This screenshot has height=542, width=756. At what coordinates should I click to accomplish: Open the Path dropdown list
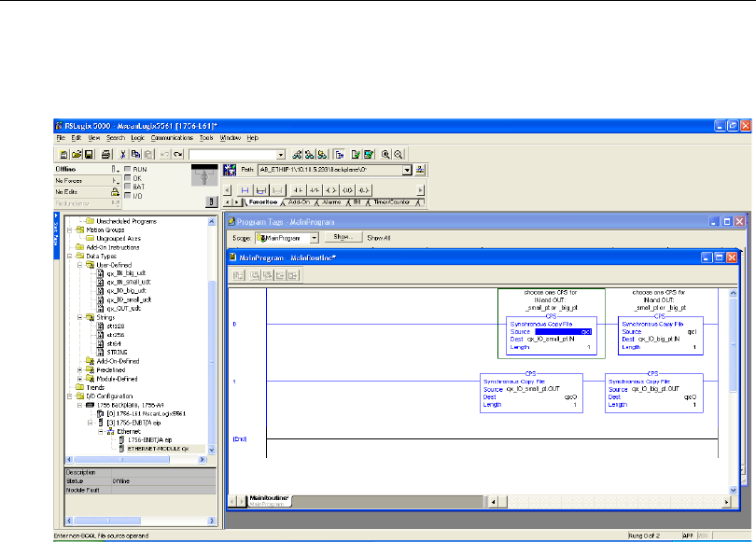(x=407, y=170)
